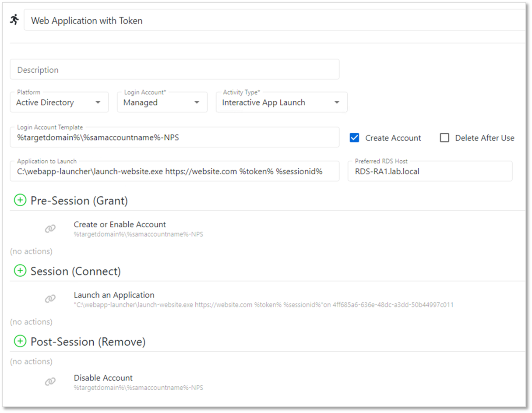Enable the Delete After Use checkbox
The image size is (532, 413).
(444, 138)
